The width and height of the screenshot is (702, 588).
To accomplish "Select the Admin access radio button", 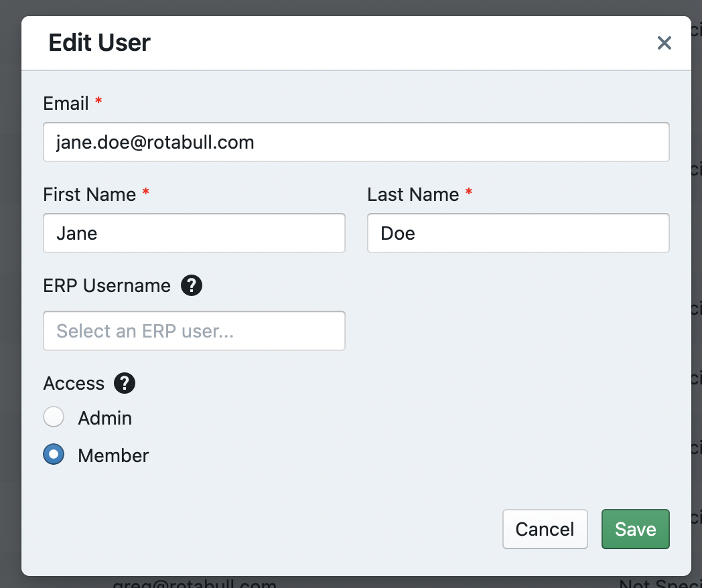I will coord(54,417).
